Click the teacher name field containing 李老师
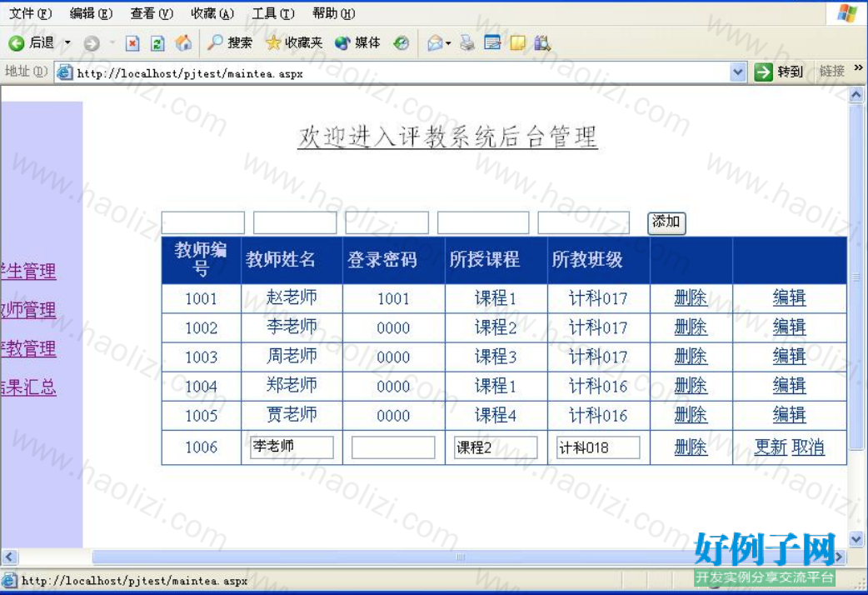This screenshot has height=595, width=868. [x=292, y=447]
